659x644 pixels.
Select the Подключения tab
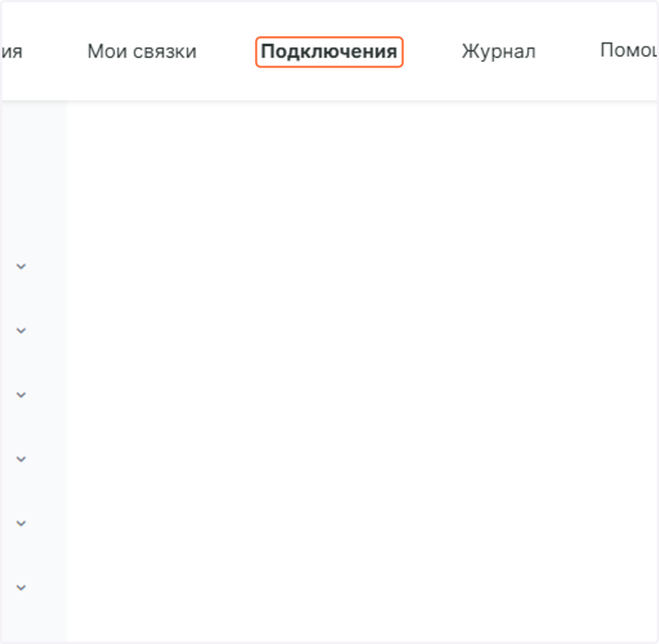329,52
